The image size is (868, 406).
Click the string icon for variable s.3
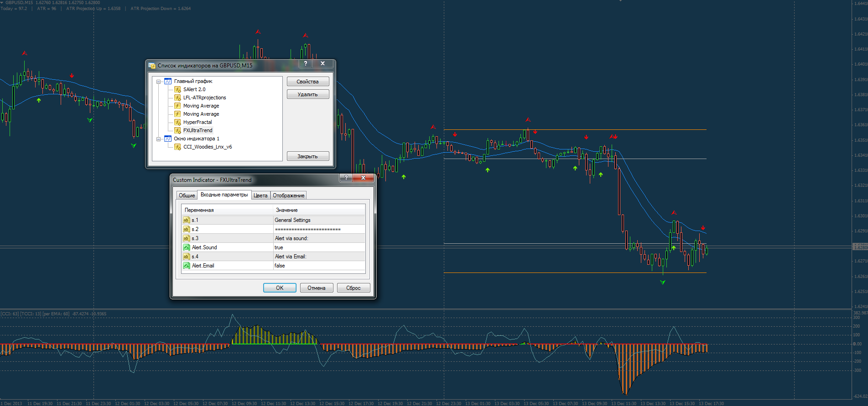(187, 238)
